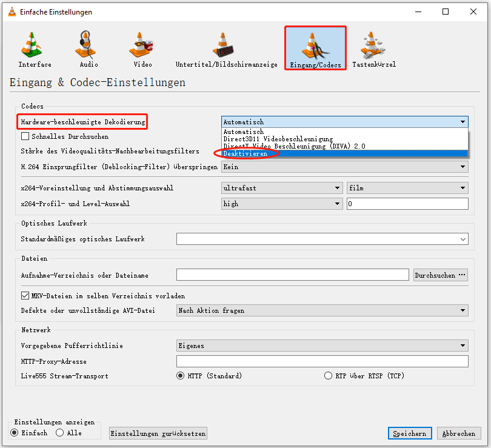
Task: Minimize the Einfache Einstellungen window
Action: click(x=418, y=12)
